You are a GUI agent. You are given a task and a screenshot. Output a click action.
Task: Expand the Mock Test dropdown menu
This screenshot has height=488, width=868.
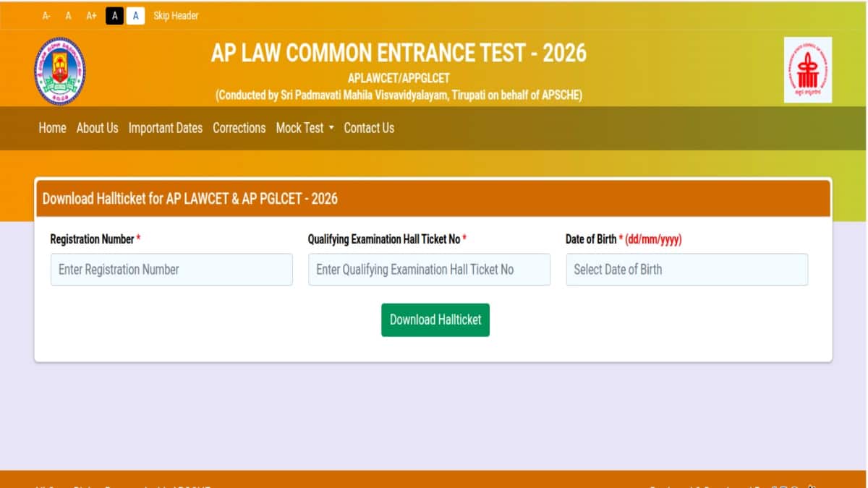click(x=305, y=128)
